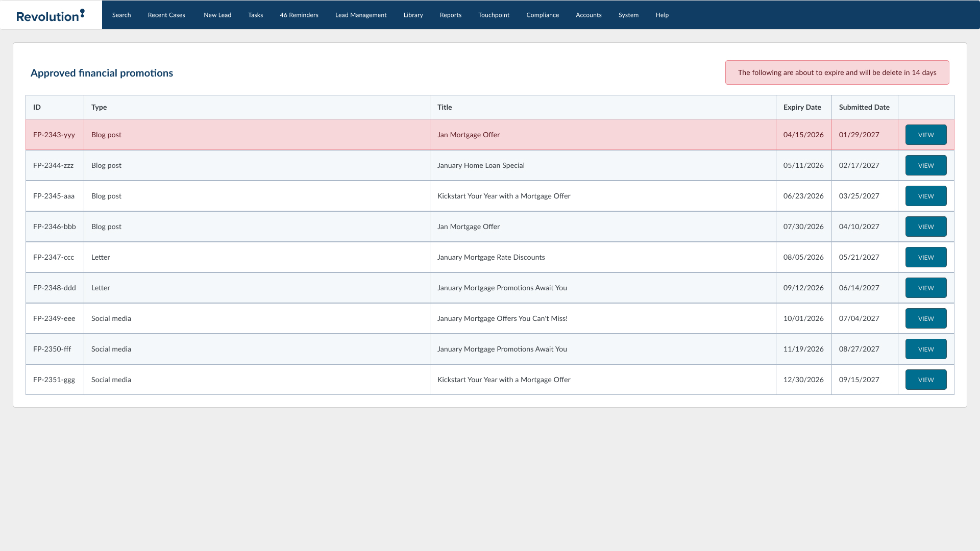980x551 pixels.
Task: Open 46 Reminders
Action: click(x=299, y=15)
